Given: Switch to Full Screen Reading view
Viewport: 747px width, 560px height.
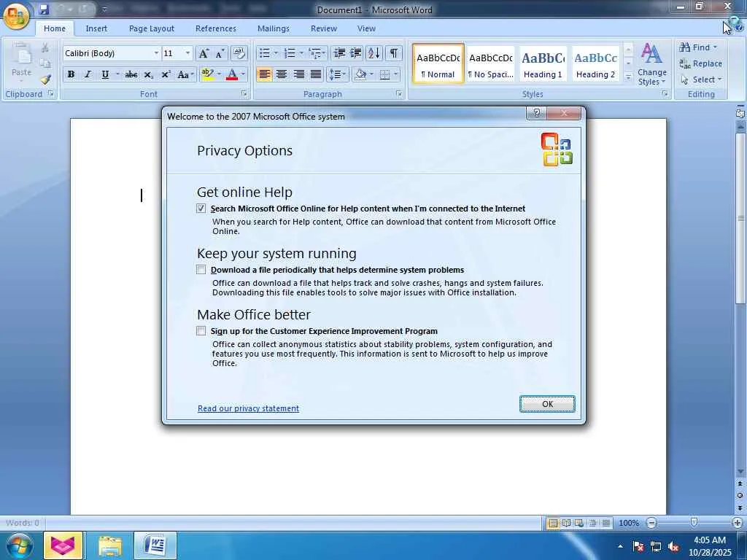Looking at the screenshot, I should tap(566, 523).
